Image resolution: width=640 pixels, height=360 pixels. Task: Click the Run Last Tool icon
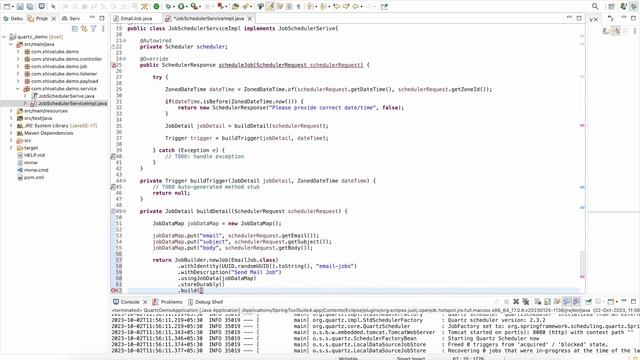pos(194,7)
